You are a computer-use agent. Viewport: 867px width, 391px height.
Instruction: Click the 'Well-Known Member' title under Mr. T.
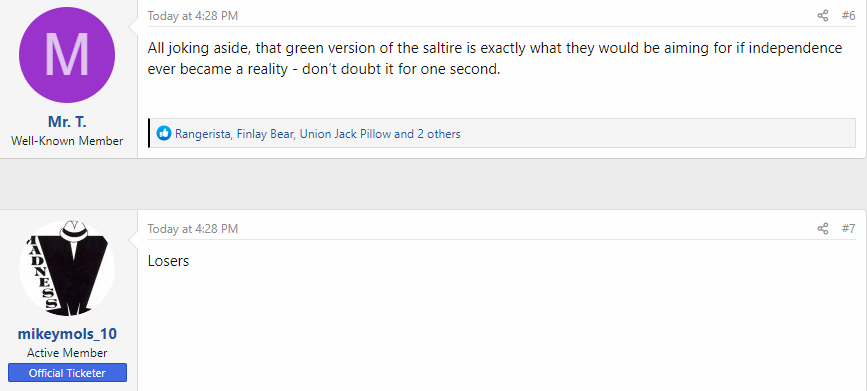(67, 141)
